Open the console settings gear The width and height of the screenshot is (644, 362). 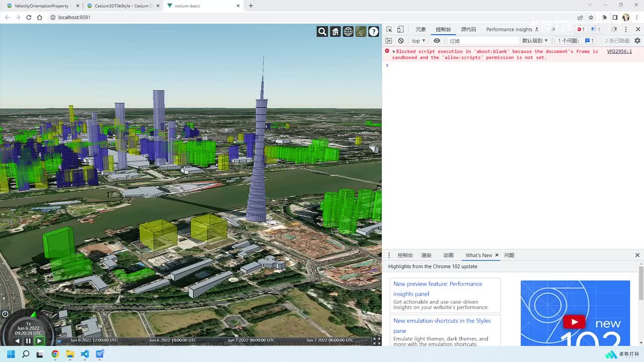(637, 41)
